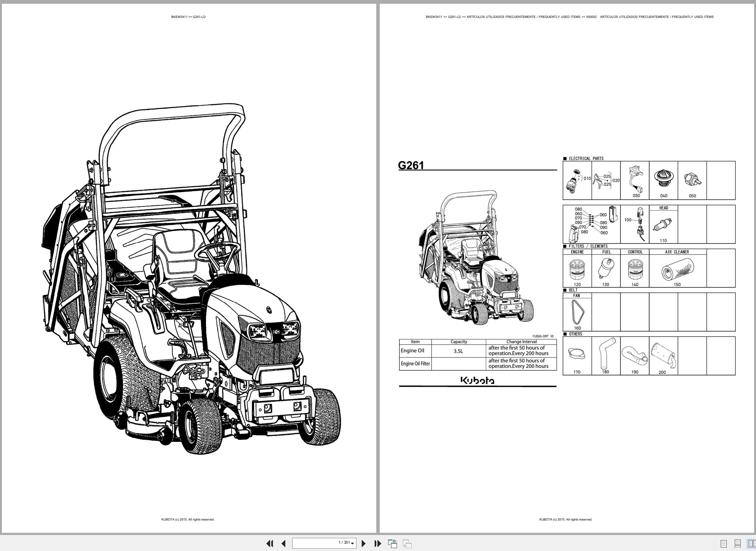Click the curved hose part labeled 190
Image resolution: width=756 pixels, height=551 pixels.
click(x=635, y=356)
